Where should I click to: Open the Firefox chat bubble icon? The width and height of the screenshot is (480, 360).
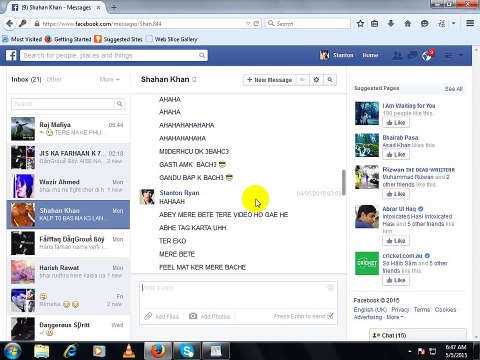point(425,24)
